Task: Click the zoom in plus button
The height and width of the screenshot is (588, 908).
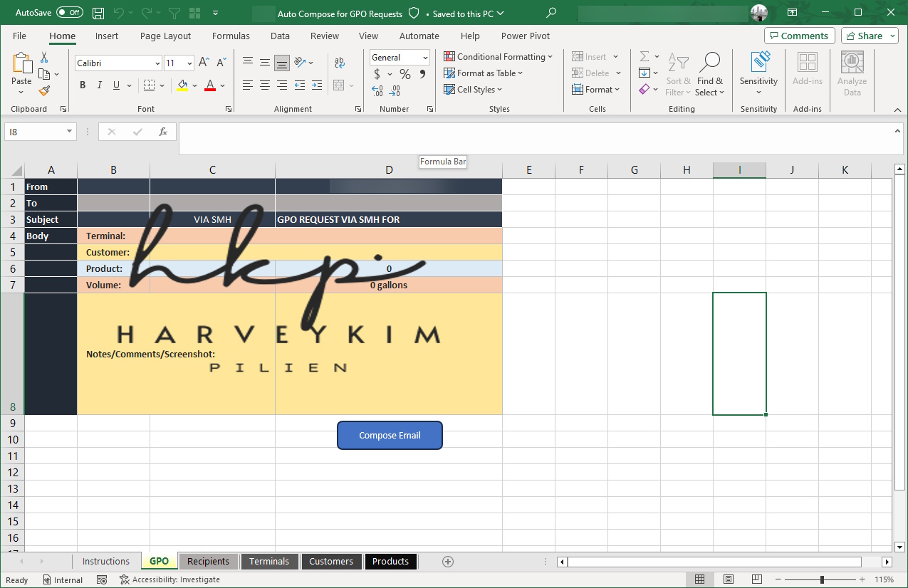Action: 862,579
